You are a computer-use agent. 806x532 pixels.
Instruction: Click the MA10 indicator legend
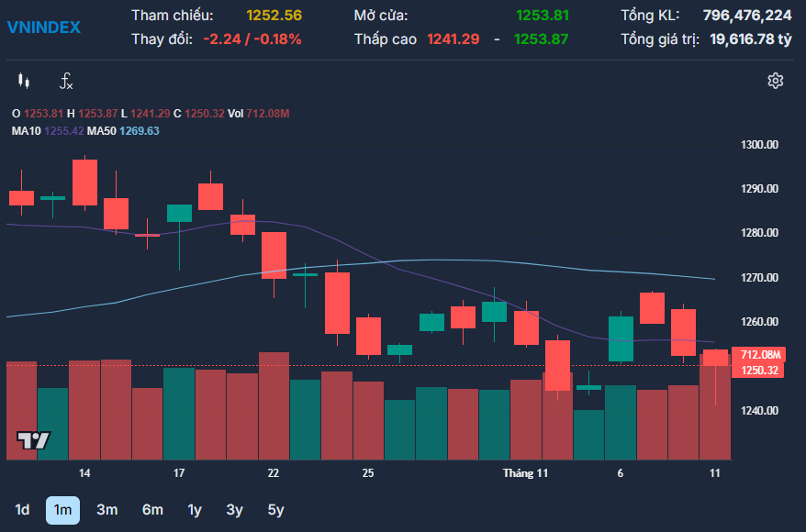pos(48,131)
